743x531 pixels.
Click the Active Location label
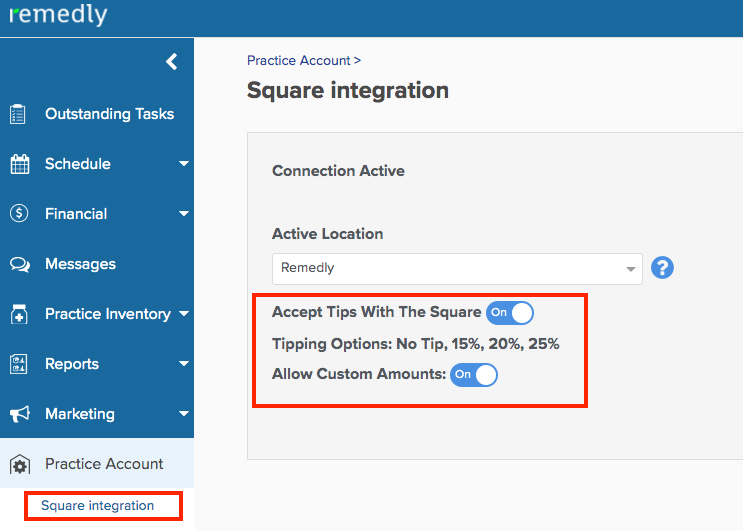[x=327, y=234]
